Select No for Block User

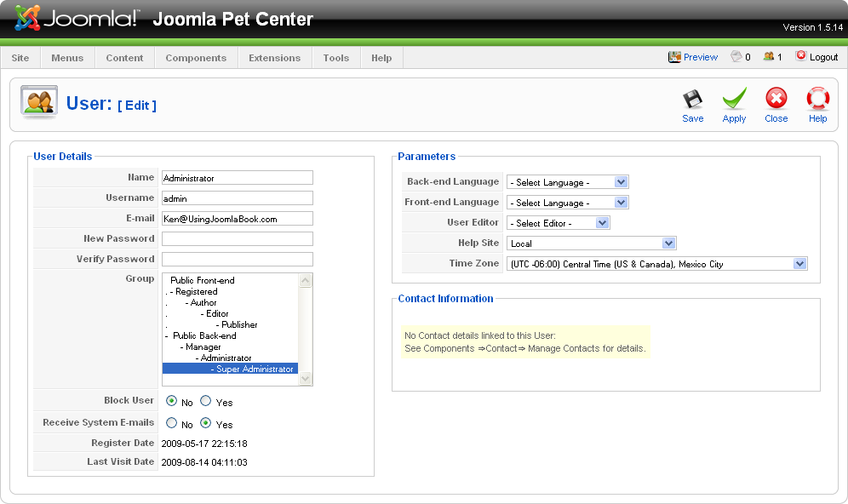point(171,401)
